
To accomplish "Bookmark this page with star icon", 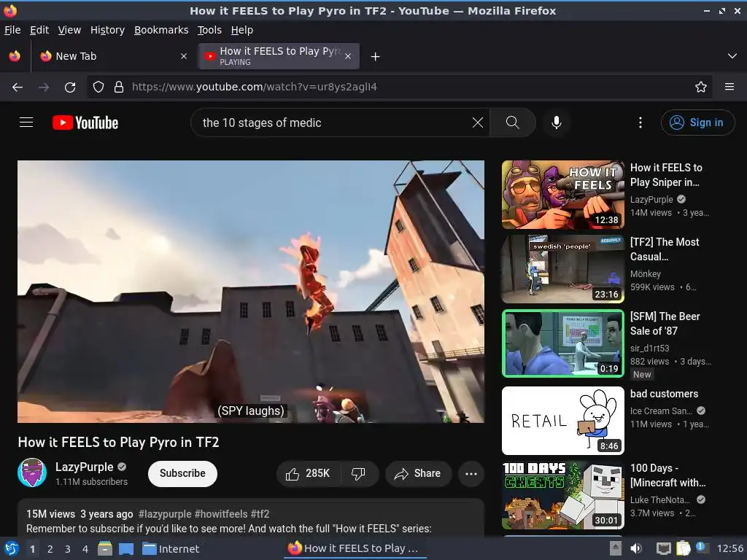I will [x=701, y=87].
